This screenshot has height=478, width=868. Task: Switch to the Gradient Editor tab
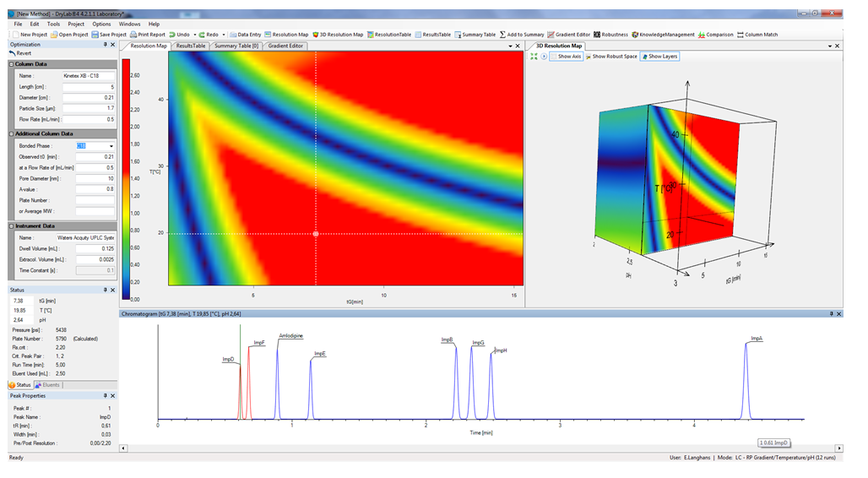pos(285,46)
